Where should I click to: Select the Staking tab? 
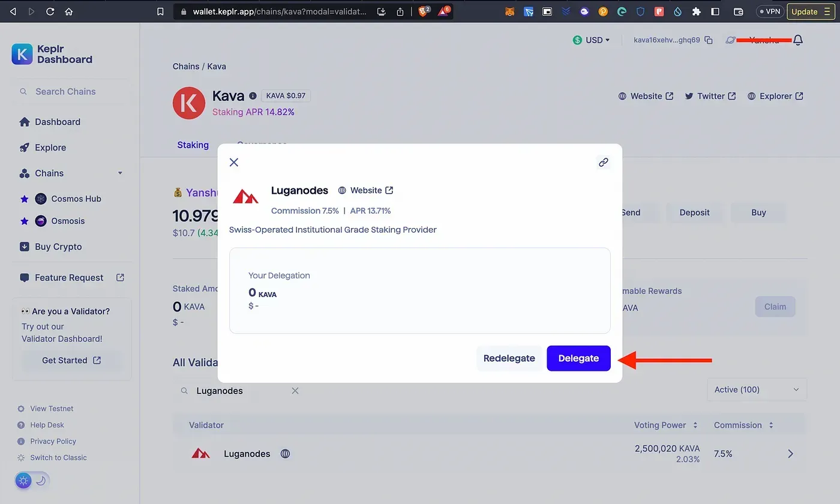coord(193,145)
